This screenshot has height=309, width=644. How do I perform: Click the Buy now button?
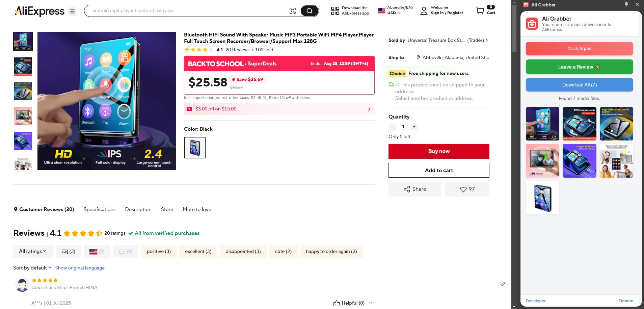pyautogui.click(x=439, y=151)
